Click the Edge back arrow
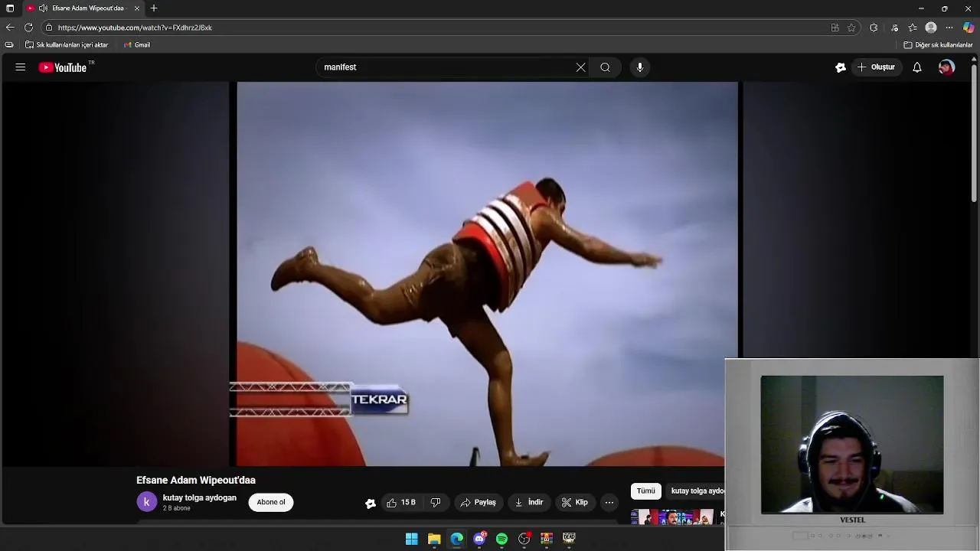This screenshot has width=980, height=551. tap(10, 28)
